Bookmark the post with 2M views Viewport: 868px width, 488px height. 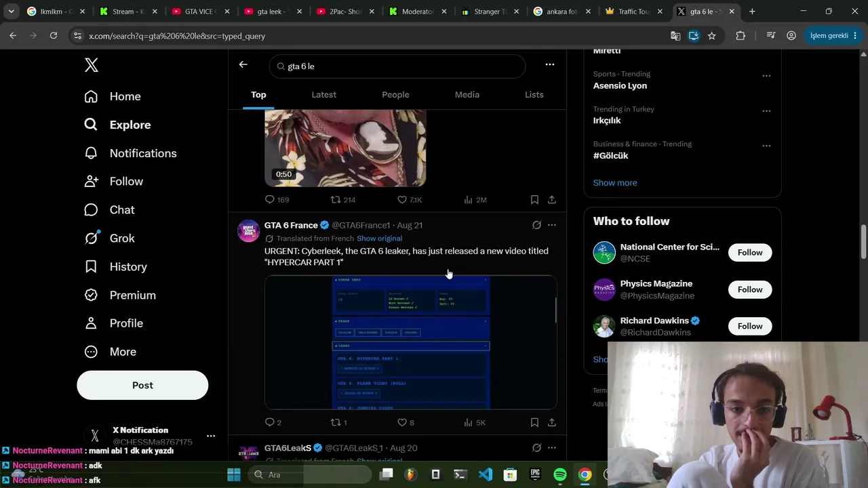pyautogui.click(x=534, y=199)
